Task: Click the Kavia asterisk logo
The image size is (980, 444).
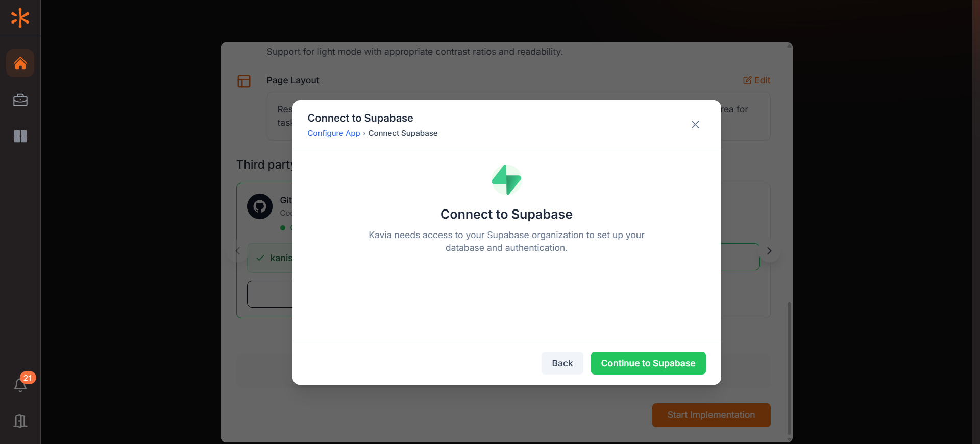Action: (20, 18)
